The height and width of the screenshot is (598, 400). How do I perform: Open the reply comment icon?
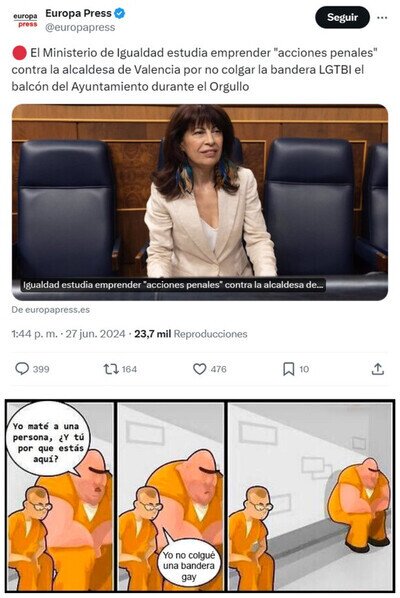tap(22, 368)
